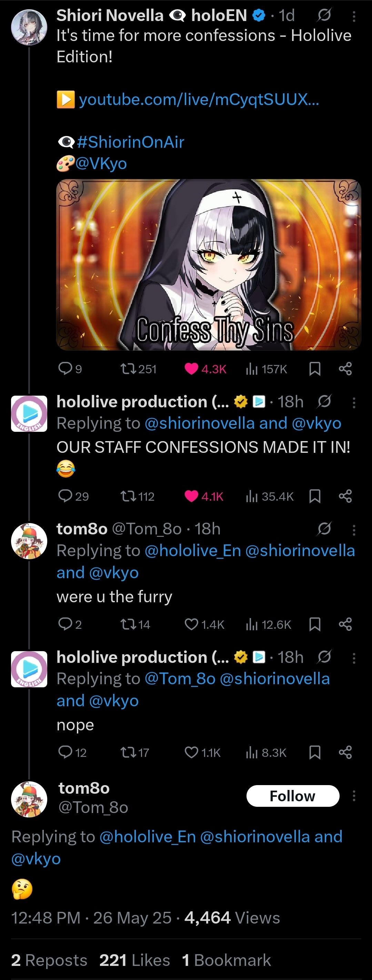Open the #ShiorinOnAir hashtag

131,142
